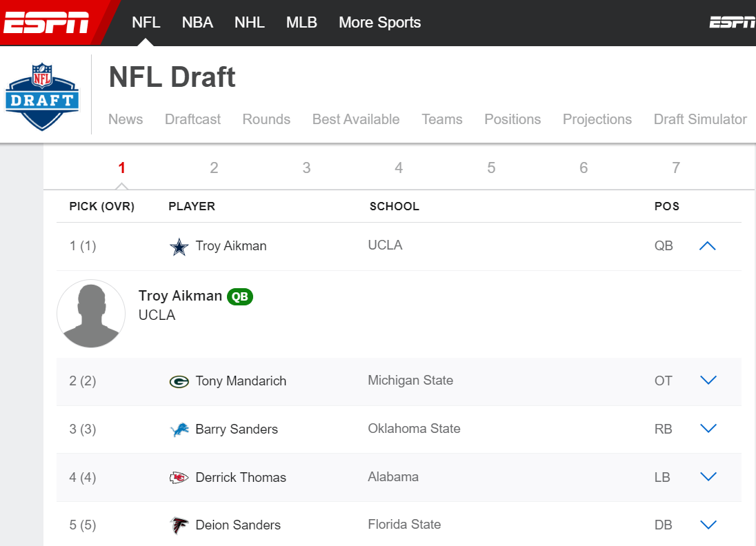Click the Atlanta Falcons logo
The height and width of the screenshot is (546, 756).
[x=179, y=525]
